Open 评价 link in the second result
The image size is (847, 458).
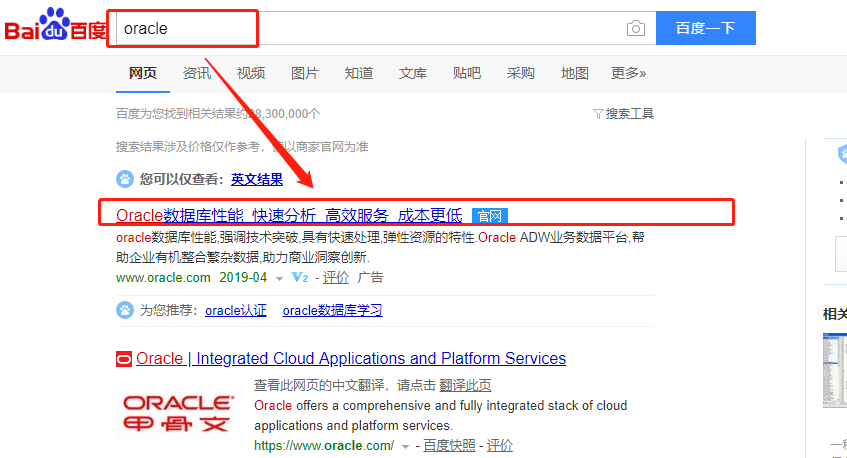tap(500, 446)
